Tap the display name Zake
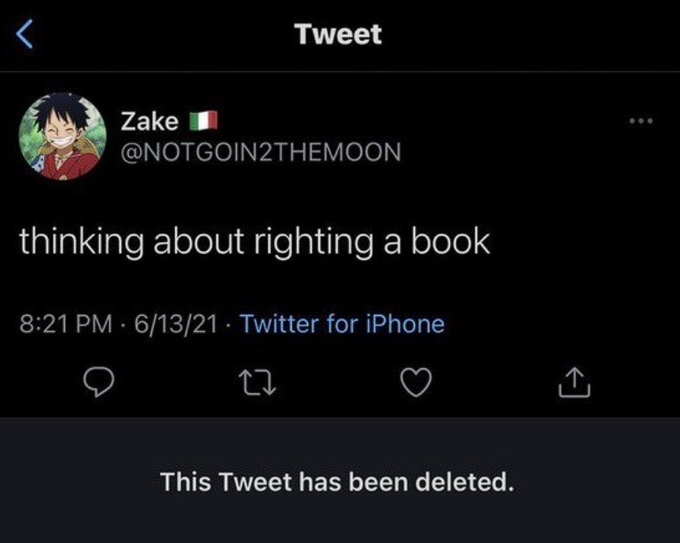This screenshot has height=543, width=680. click(x=150, y=122)
